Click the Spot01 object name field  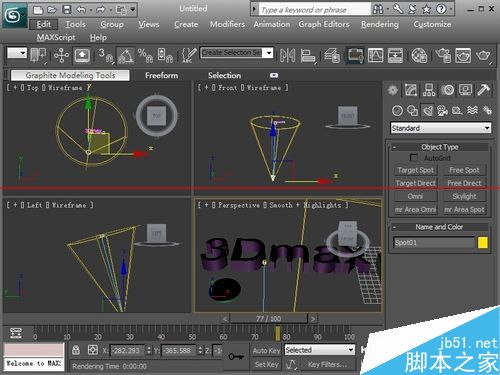pyautogui.click(x=434, y=242)
